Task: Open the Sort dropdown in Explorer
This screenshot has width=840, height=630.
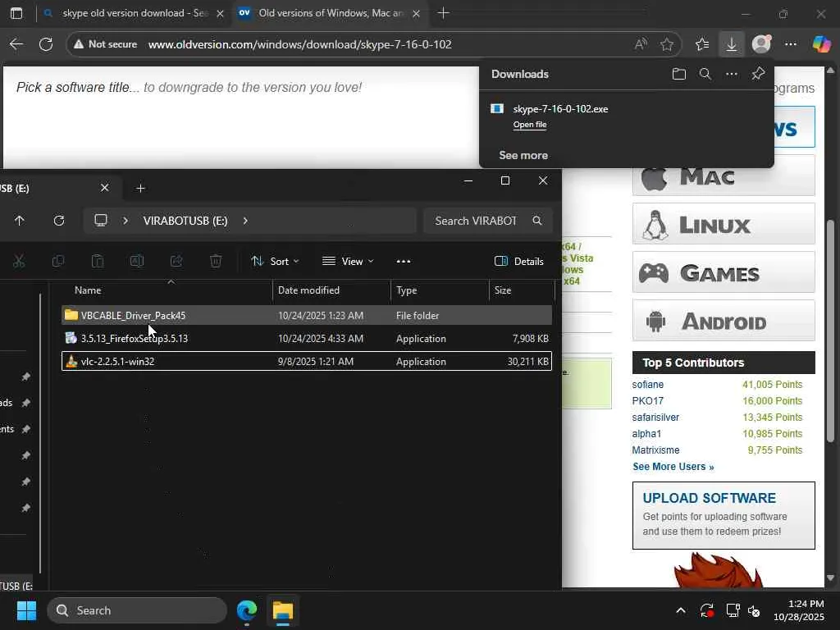Action: [x=275, y=262]
